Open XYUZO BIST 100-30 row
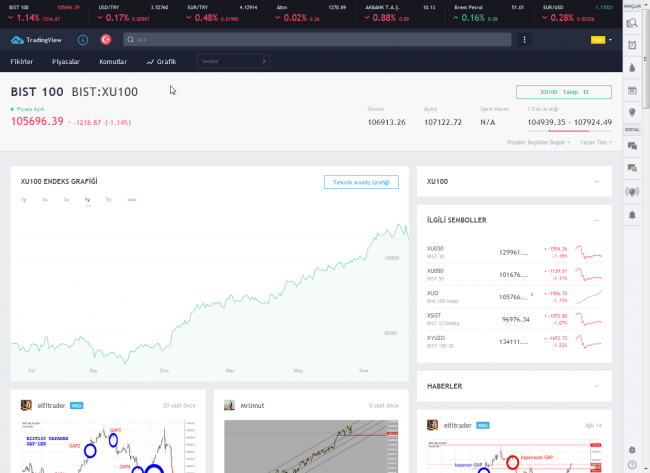The width and height of the screenshot is (650, 473). tap(514, 342)
